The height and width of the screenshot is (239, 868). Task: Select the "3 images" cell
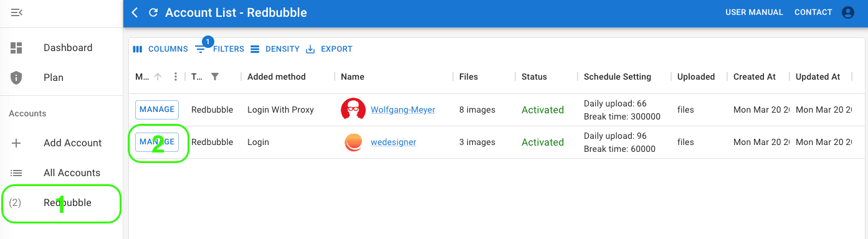click(477, 143)
